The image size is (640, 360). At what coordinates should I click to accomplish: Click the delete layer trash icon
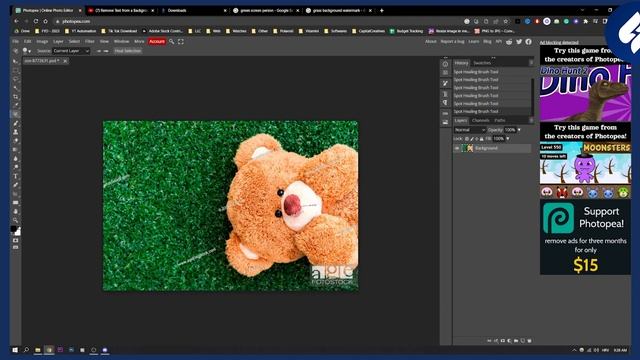click(x=529, y=340)
